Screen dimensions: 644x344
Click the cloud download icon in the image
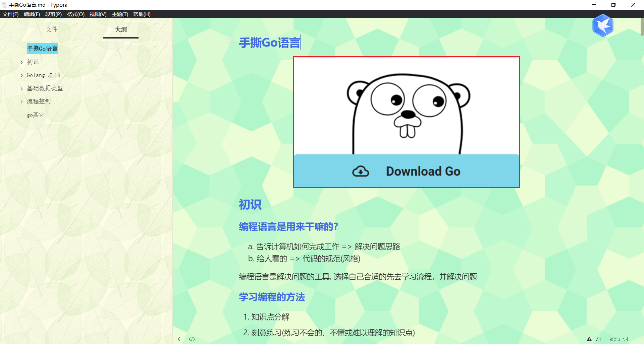point(361,171)
